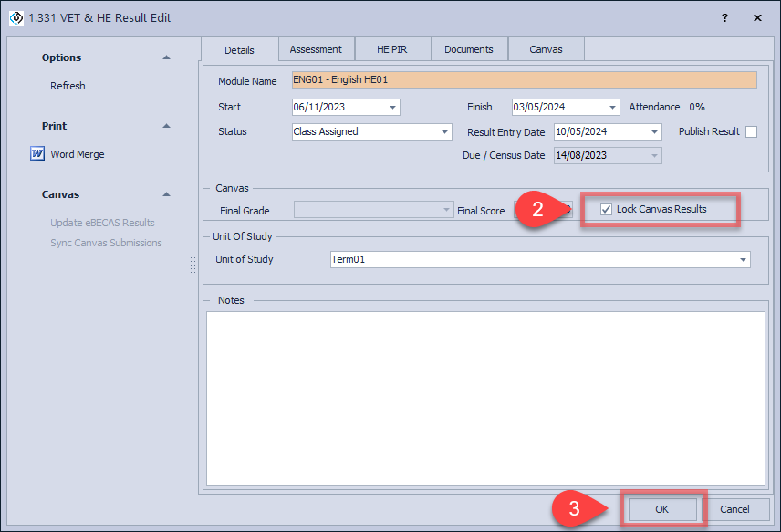Click the Word Merge icon
The width and height of the screenshot is (781, 532).
coord(37,154)
